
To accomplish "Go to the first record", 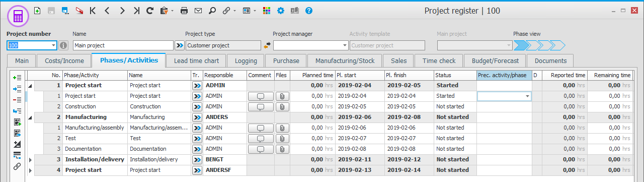I will pyautogui.click(x=93, y=10).
